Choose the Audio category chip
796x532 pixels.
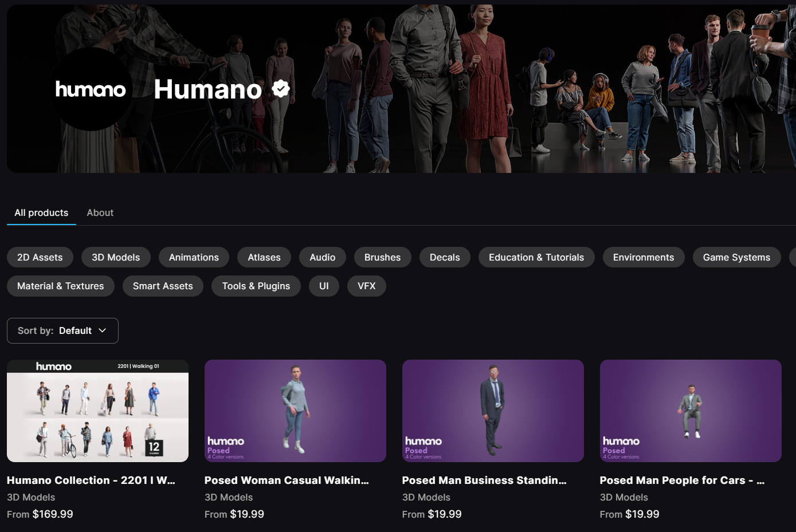point(322,257)
